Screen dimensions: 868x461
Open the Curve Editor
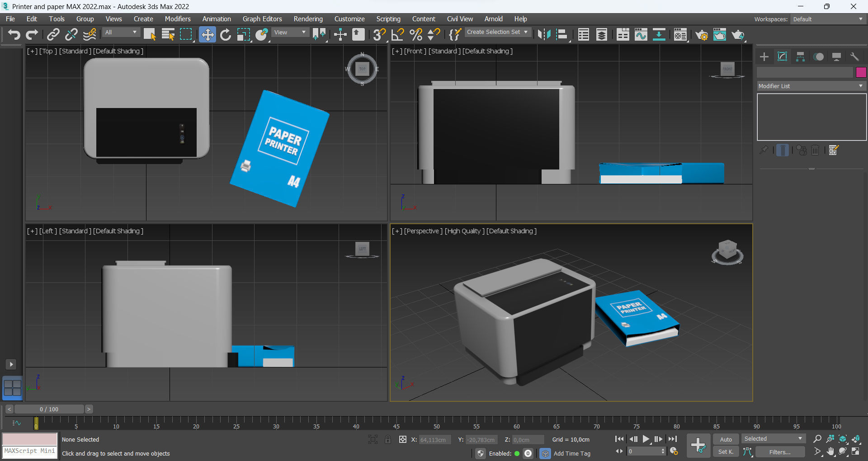click(x=641, y=34)
